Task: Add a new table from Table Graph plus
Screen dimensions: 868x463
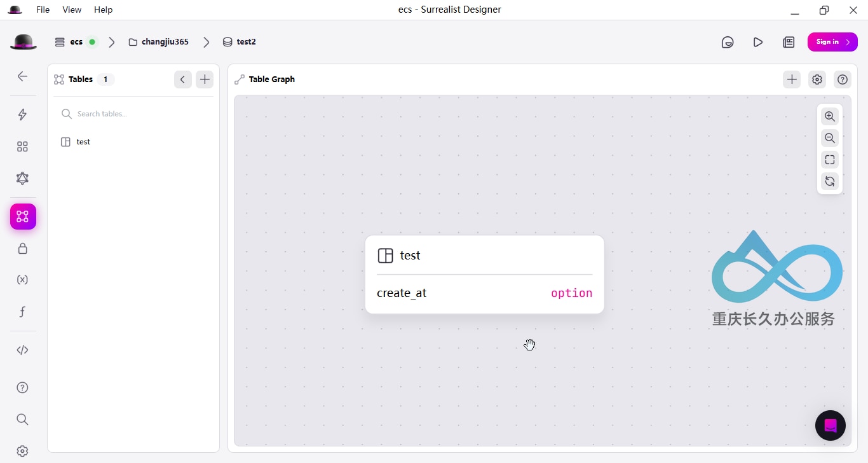Action: (x=792, y=79)
